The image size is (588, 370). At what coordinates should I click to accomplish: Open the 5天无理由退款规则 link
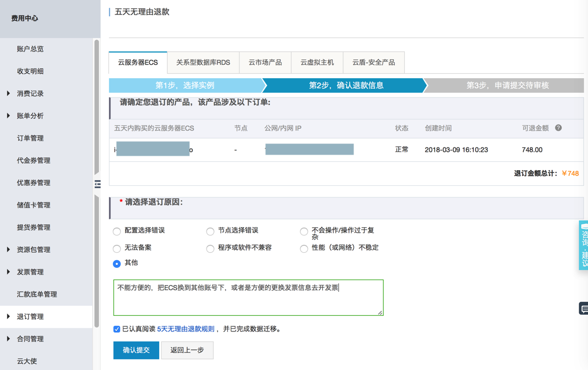185,329
